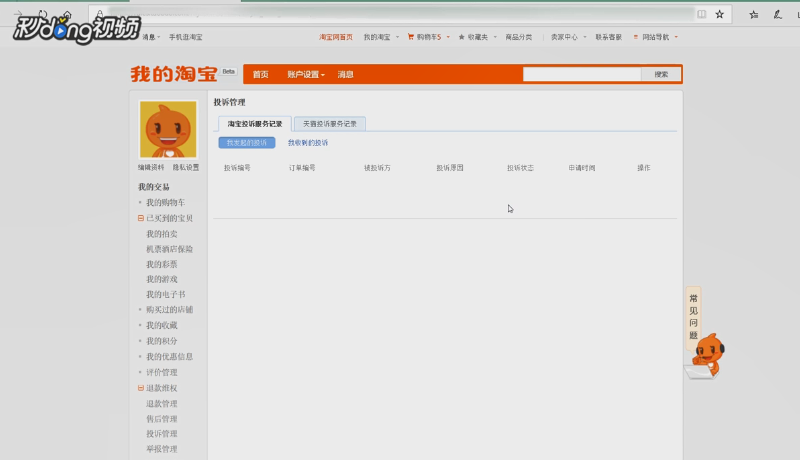Open 售后管理 in sidebar
Image resolution: width=800 pixels, height=460 pixels.
click(x=162, y=419)
